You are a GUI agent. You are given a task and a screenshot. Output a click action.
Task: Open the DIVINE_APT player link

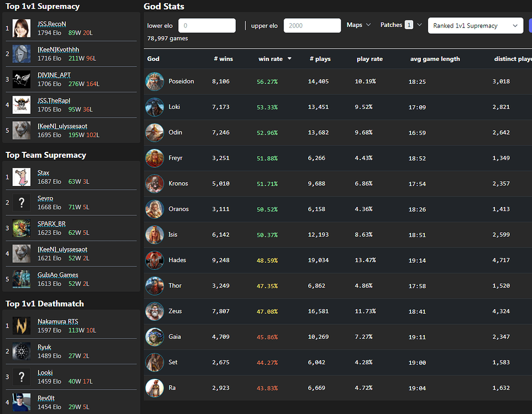point(54,75)
